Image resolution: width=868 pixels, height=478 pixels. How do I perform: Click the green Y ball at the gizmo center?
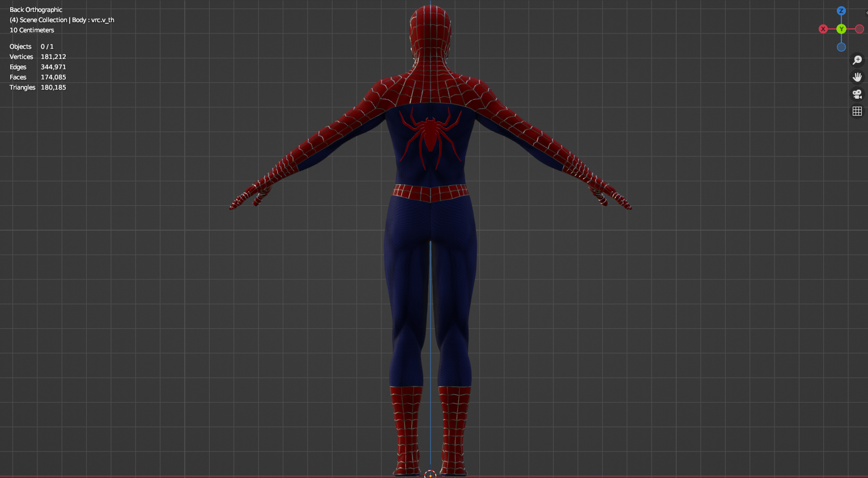(841, 29)
